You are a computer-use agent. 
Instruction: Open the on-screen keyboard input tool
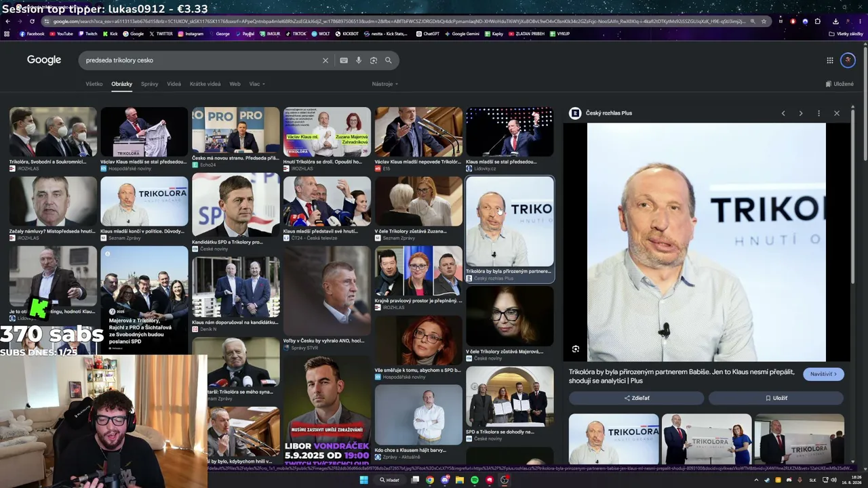(344, 60)
